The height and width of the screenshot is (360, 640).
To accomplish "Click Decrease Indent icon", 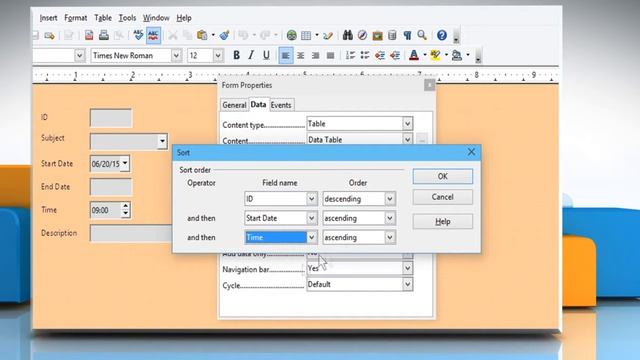I will click(380, 55).
